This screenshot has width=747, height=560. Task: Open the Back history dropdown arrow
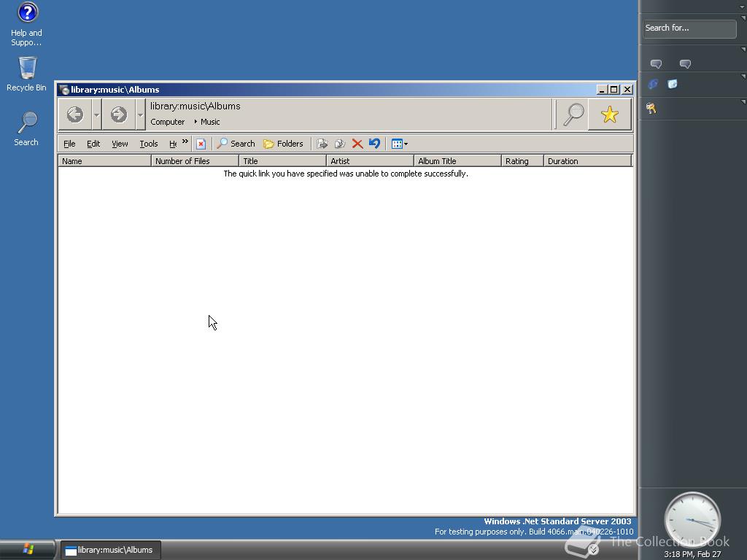[96, 114]
